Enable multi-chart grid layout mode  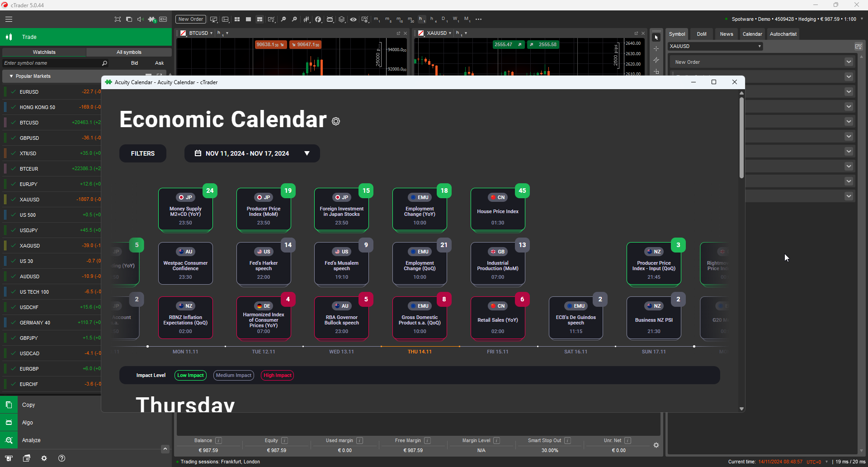point(237,19)
